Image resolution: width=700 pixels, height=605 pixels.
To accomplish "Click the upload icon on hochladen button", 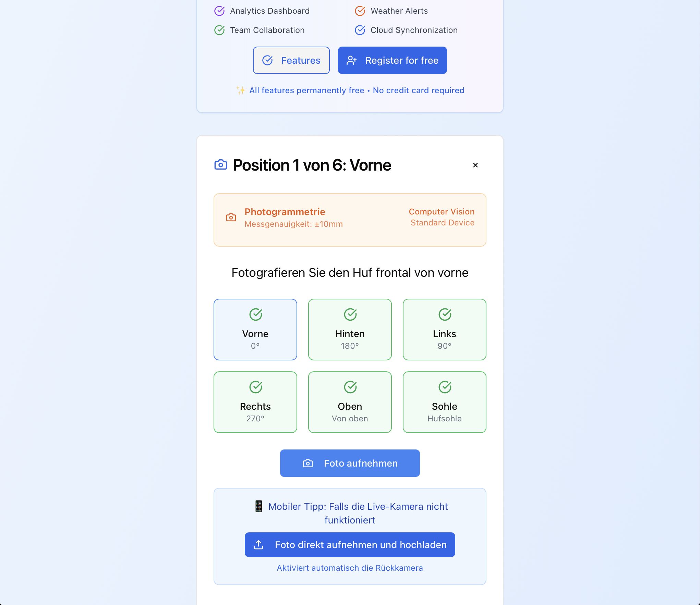I will 258,545.
